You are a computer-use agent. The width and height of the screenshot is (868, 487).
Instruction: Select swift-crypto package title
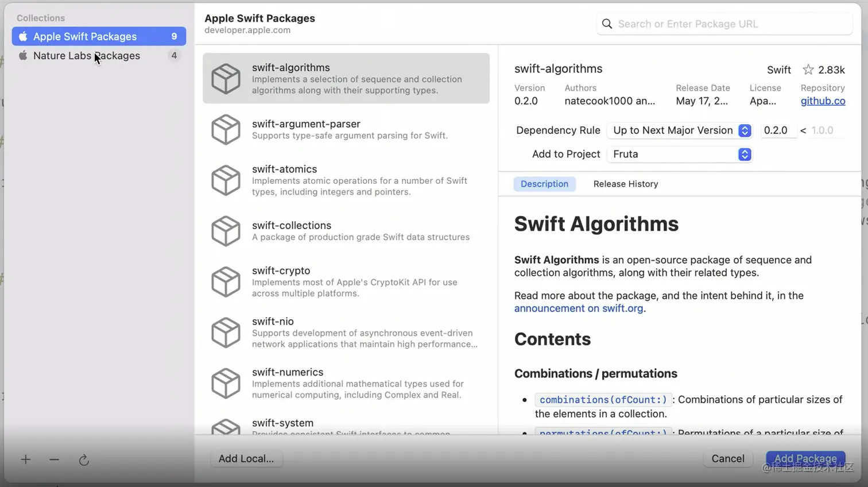point(281,270)
